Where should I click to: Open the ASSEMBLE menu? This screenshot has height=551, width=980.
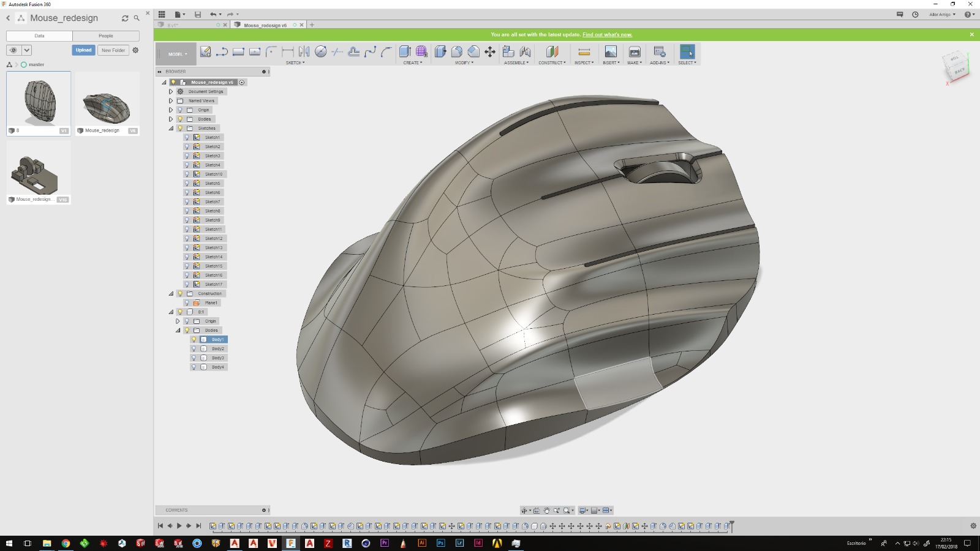point(516,62)
